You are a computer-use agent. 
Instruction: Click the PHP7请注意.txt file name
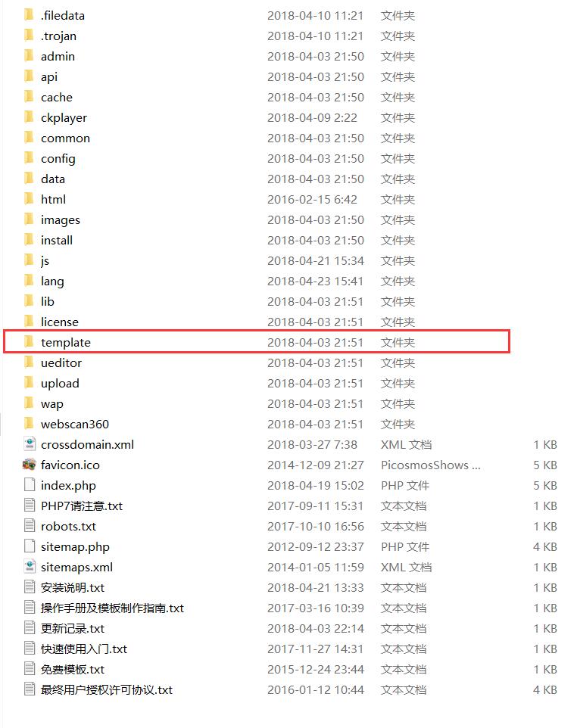tap(82, 506)
